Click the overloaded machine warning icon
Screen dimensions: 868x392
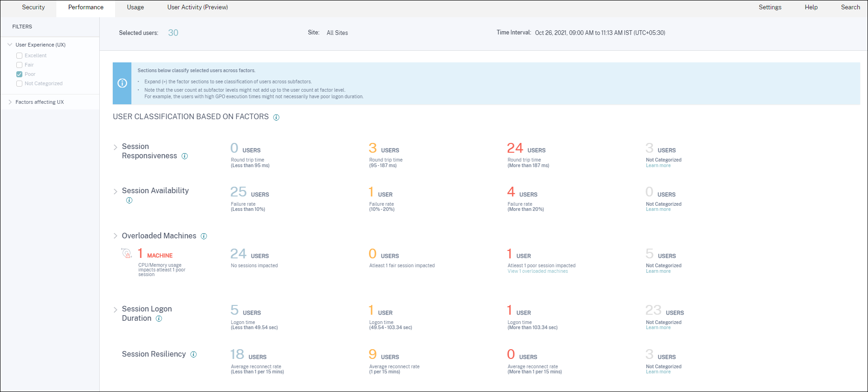[x=126, y=253]
